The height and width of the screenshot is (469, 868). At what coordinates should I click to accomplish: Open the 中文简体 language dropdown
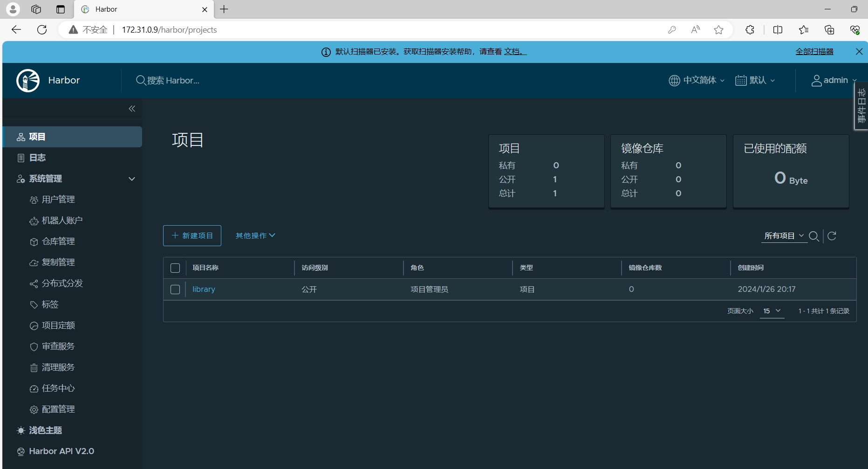[x=697, y=80]
